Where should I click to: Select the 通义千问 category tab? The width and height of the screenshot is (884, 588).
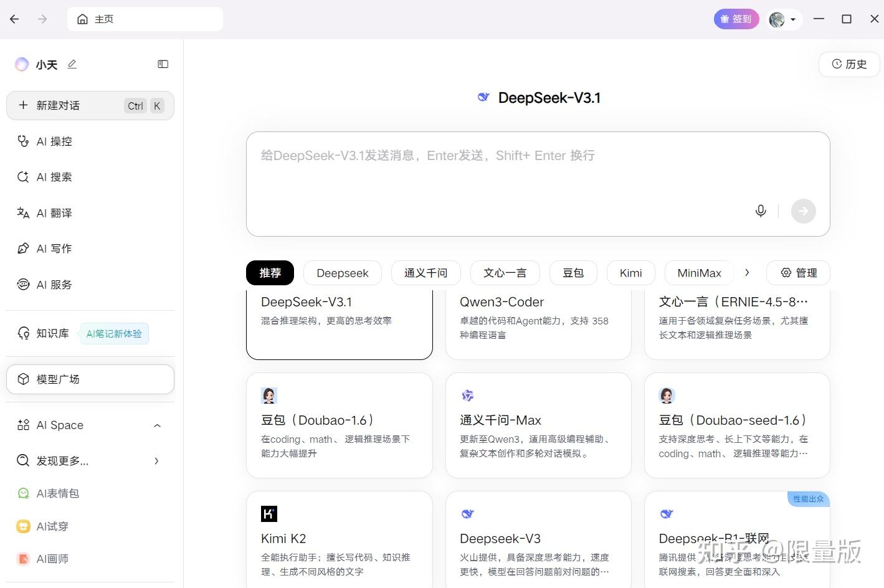425,273
